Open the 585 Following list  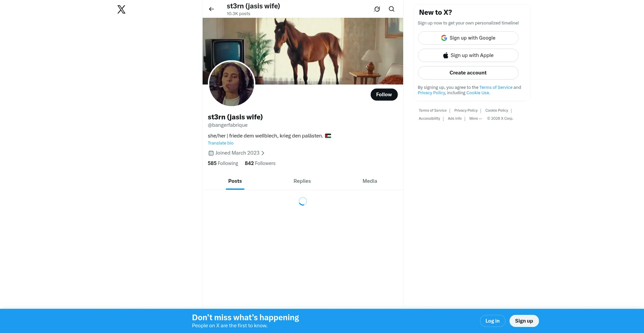pos(223,163)
